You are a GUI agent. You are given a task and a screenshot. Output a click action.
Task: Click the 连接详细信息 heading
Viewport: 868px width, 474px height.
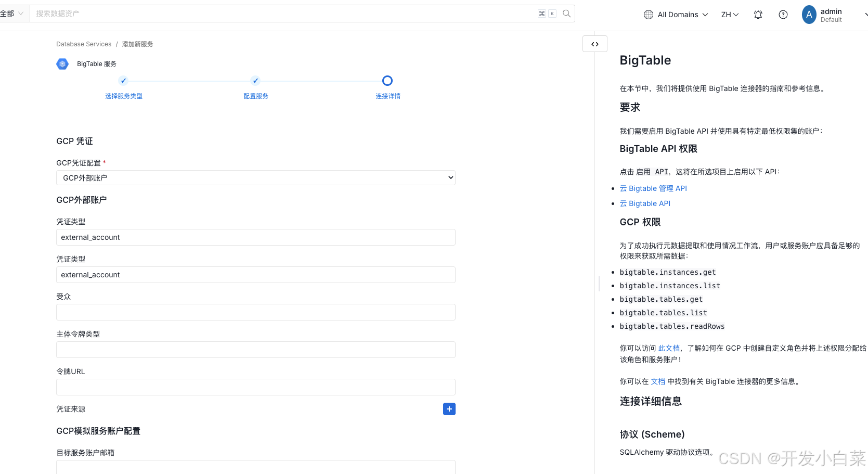[651, 401]
